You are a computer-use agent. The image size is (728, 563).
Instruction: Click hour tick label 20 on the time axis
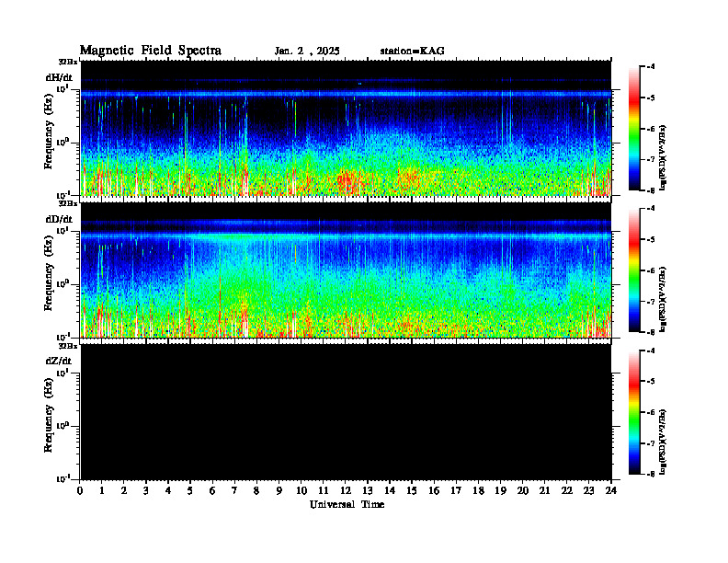(x=523, y=491)
